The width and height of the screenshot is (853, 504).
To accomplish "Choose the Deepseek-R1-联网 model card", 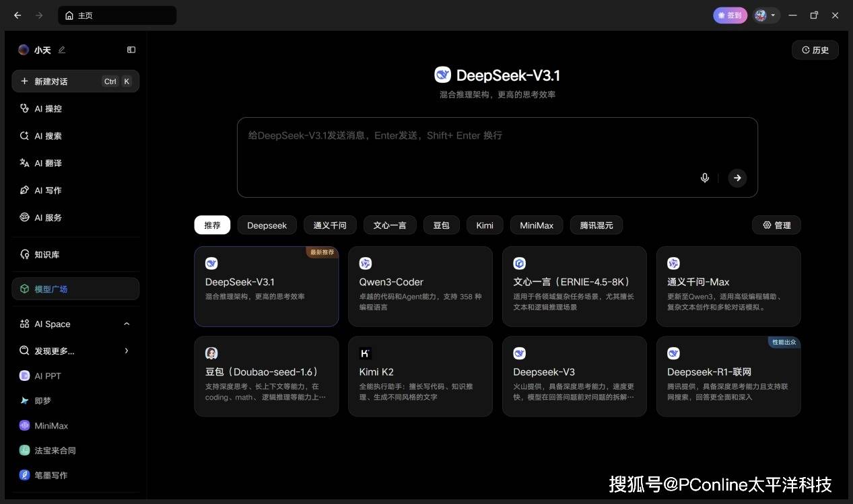I will (728, 377).
